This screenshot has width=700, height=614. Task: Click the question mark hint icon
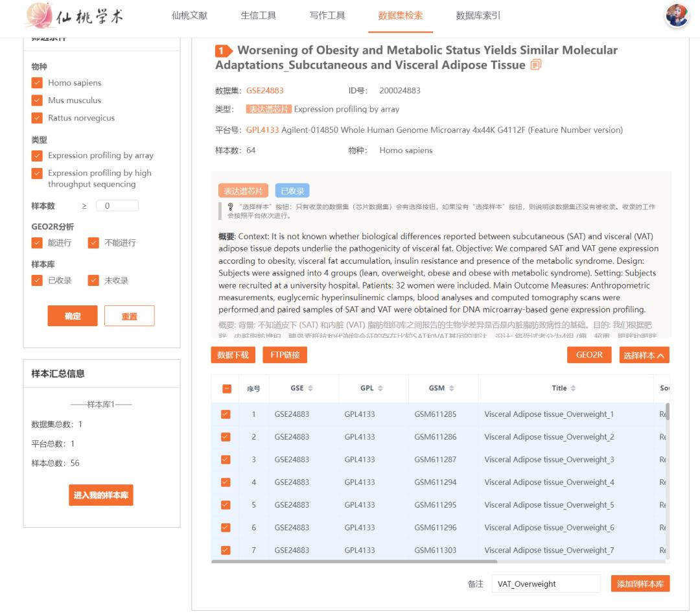point(230,207)
